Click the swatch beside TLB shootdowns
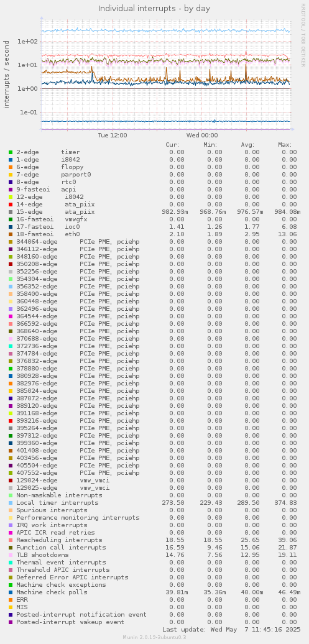 click(11, 555)
